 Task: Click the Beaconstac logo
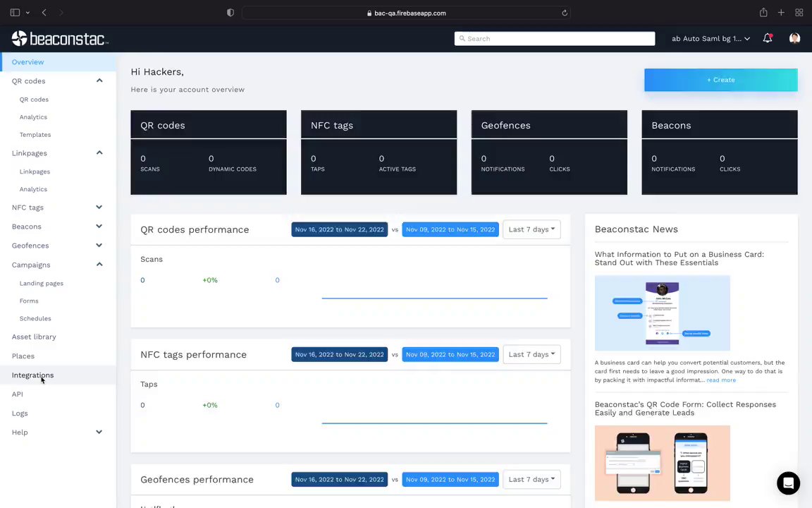coord(60,38)
